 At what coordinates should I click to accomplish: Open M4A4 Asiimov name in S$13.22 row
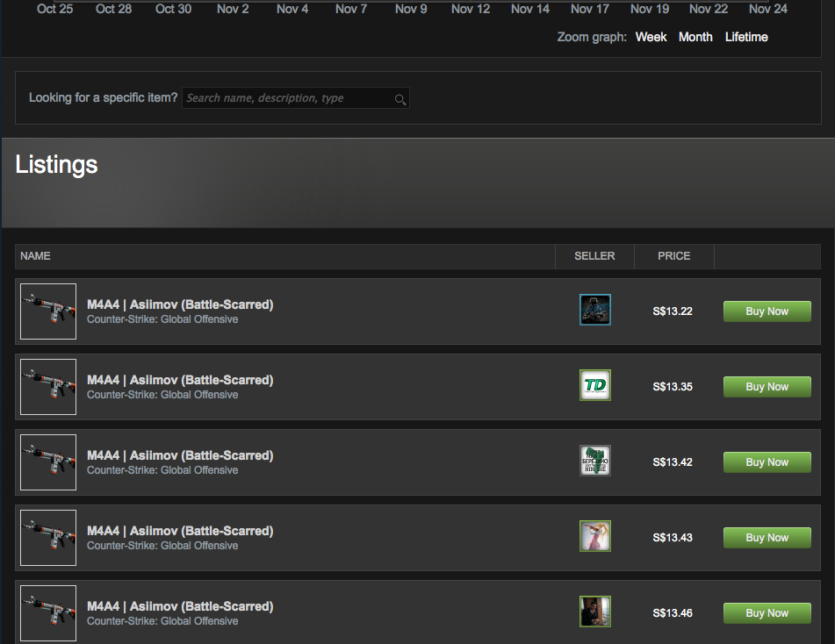coord(180,304)
